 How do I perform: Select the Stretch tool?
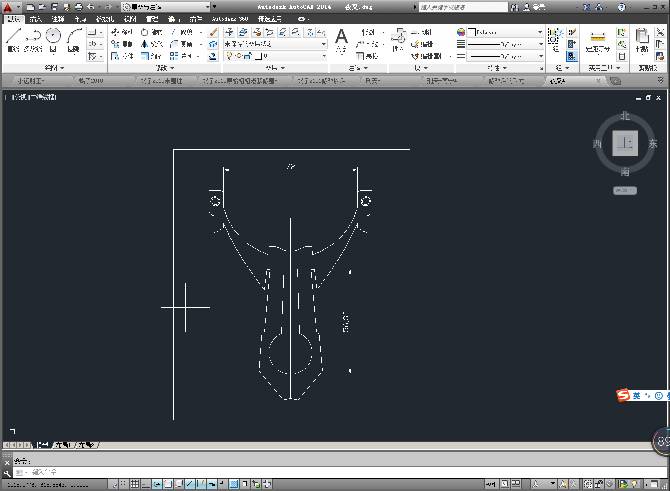pos(122,56)
